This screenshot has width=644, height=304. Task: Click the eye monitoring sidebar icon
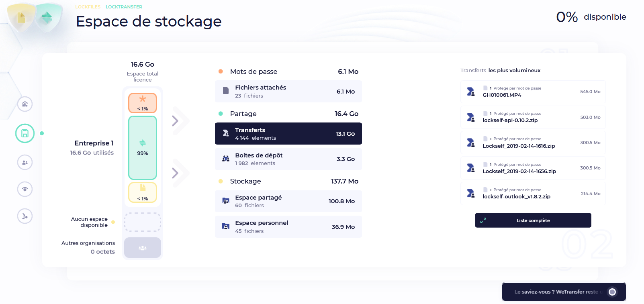pos(25,189)
